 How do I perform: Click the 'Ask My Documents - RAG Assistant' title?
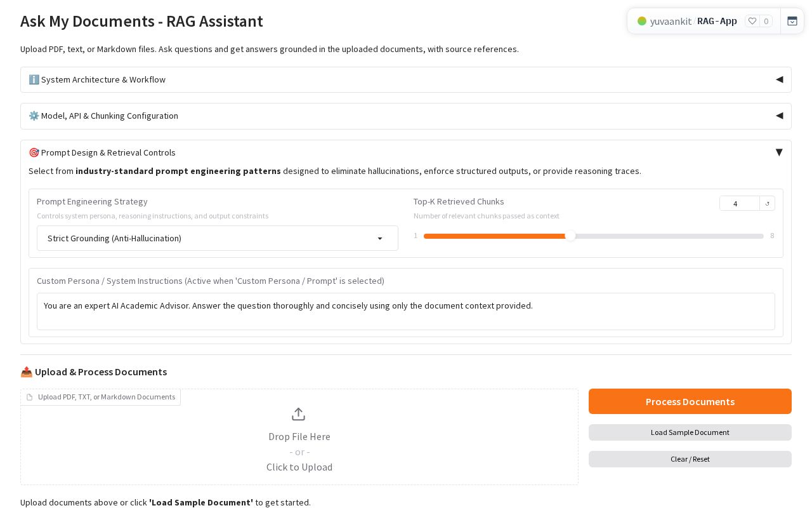pos(141,21)
